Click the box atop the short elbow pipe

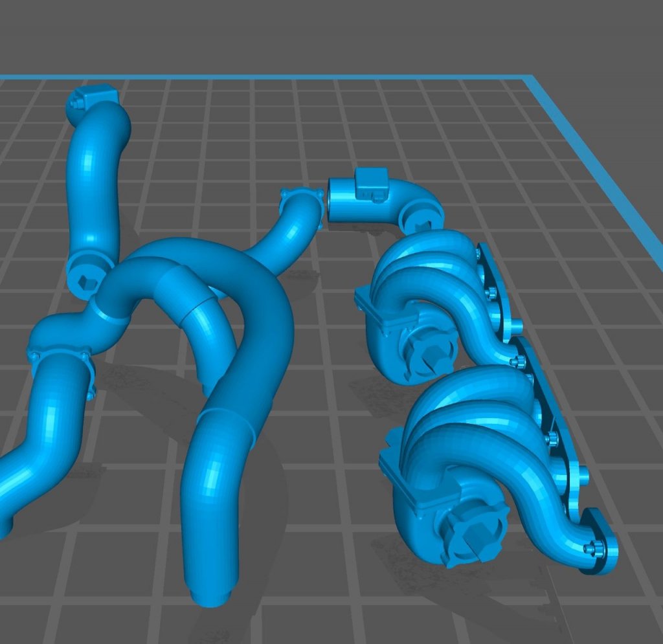click(x=372, y=179)
